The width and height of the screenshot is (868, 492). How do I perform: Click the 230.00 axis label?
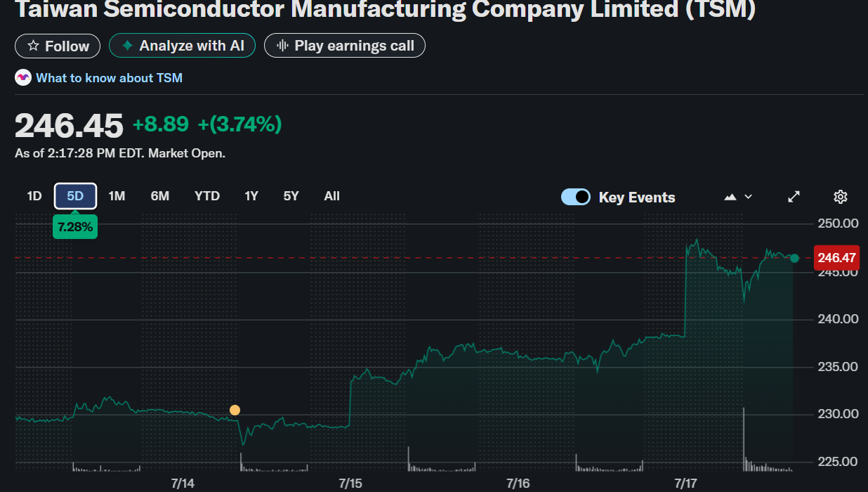[838, 414]
